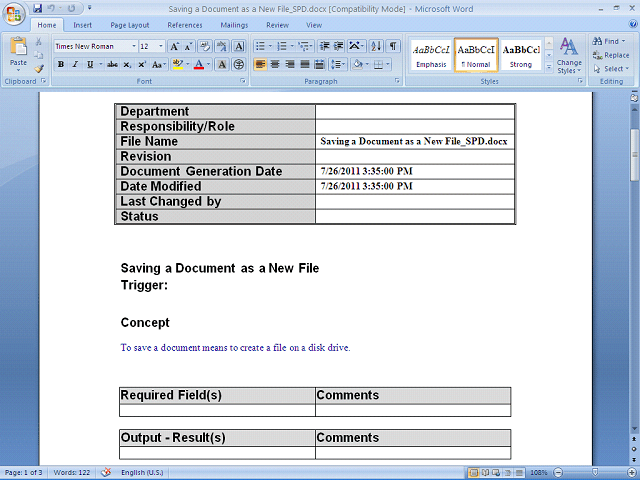The width and height of the screenshot is (640, 480).
Task: Click Find in Editing group
Action: 609,41
